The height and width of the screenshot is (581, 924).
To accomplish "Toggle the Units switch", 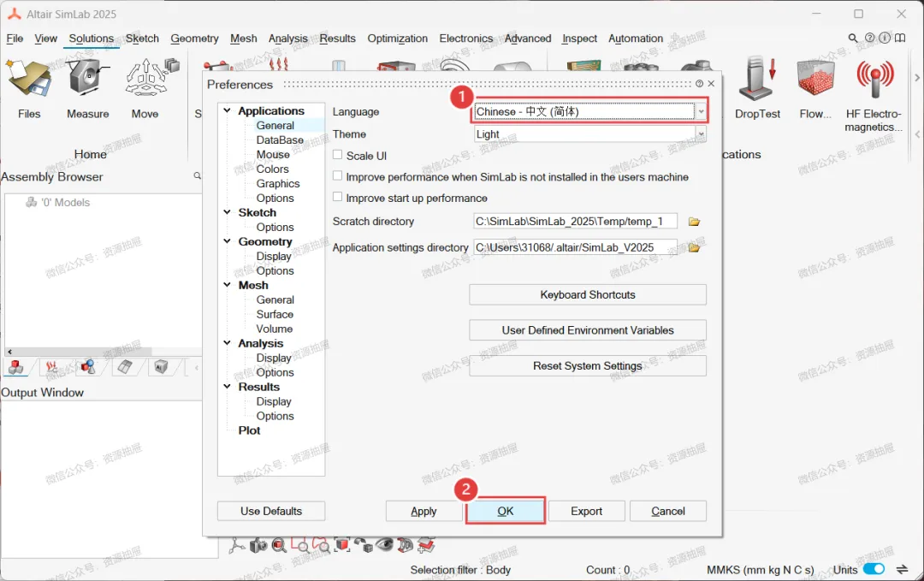I will point(874,569).
